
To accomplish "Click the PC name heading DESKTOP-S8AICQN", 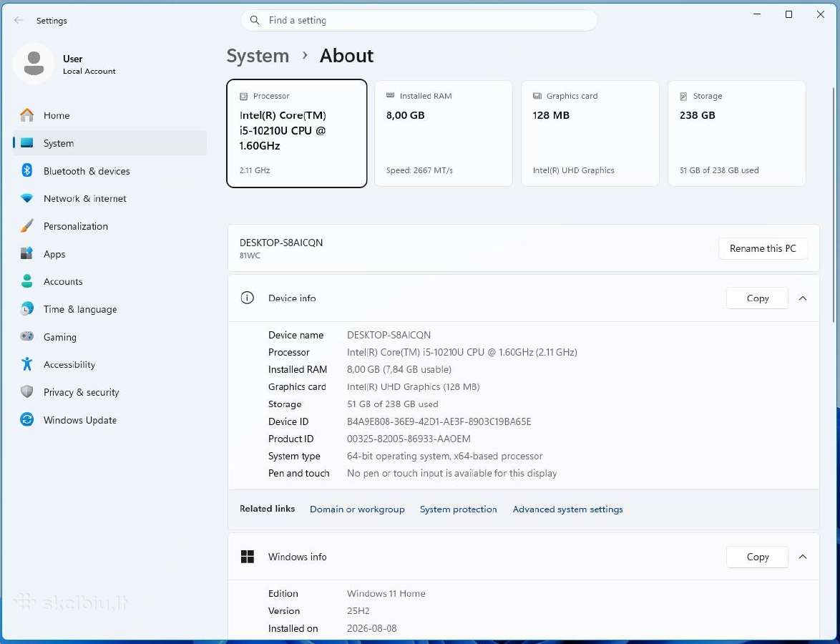I will pyautogui.click(x=281, y=243).
